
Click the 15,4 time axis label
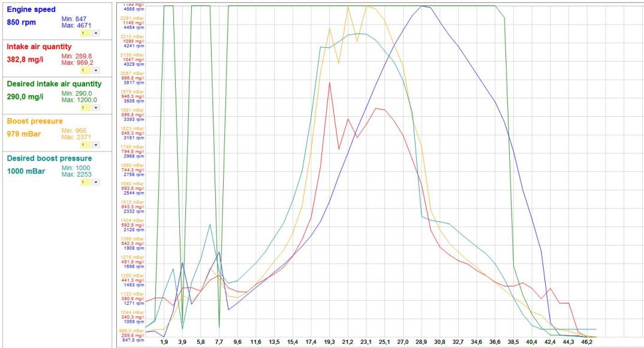click(x=293, y=342)
